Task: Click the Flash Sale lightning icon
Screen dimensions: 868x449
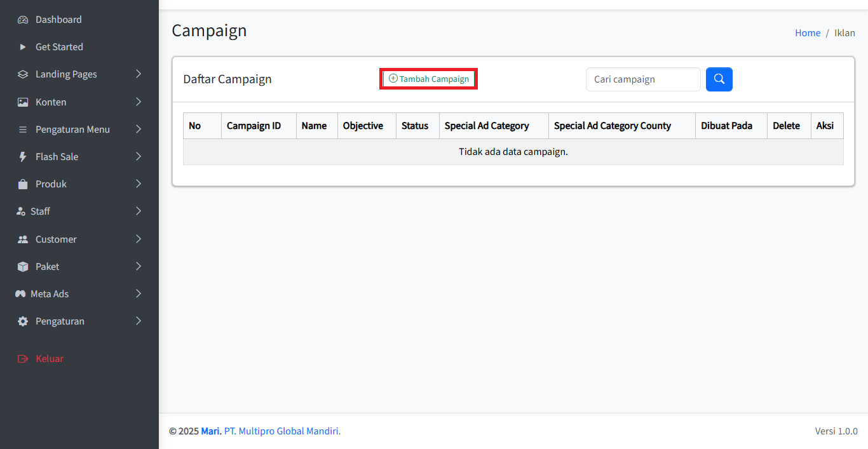Action: 23,157
